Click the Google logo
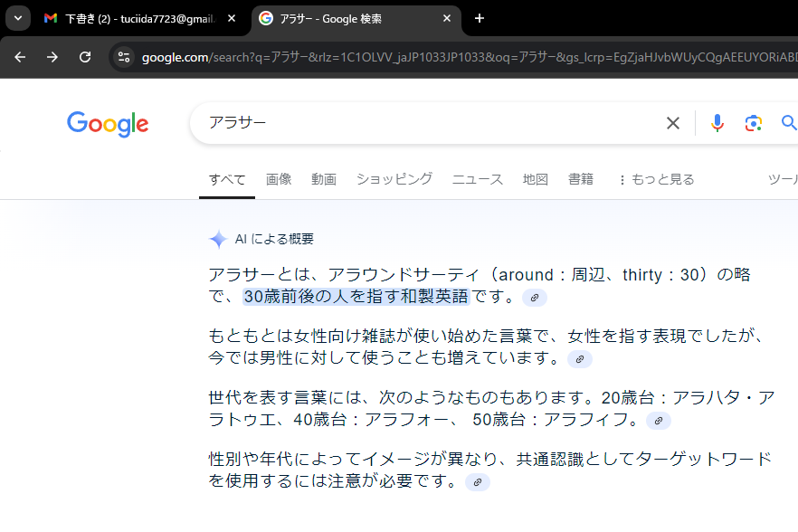The height and width of the screenshot is (532, 798). (108, 124)
